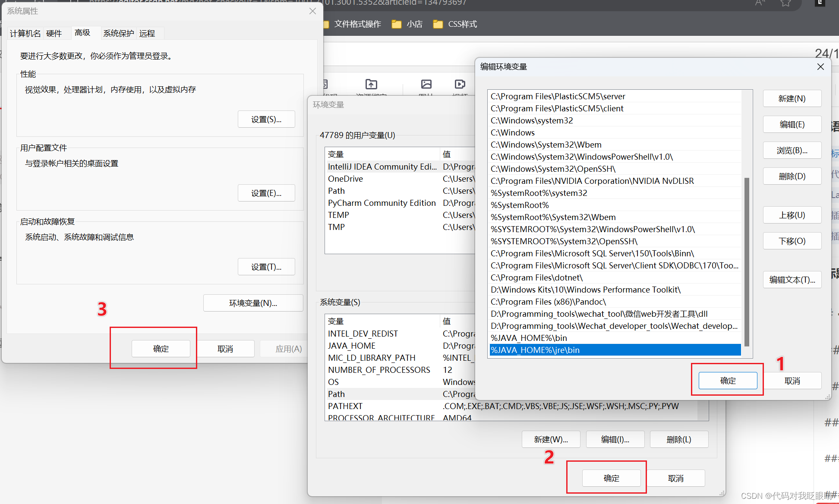839x504 pixels.
Task: Confirm 环境变量 dialog with 确定
Action: [611, 478]
